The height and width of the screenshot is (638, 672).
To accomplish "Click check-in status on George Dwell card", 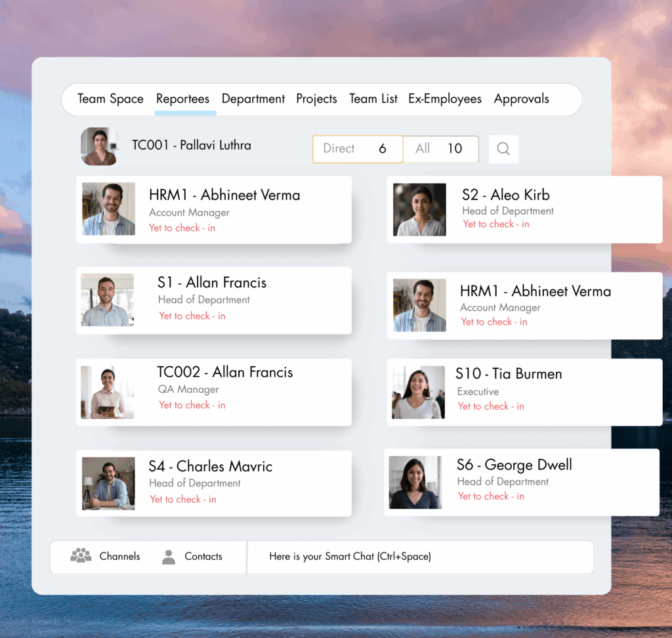I will pos(491,496).
